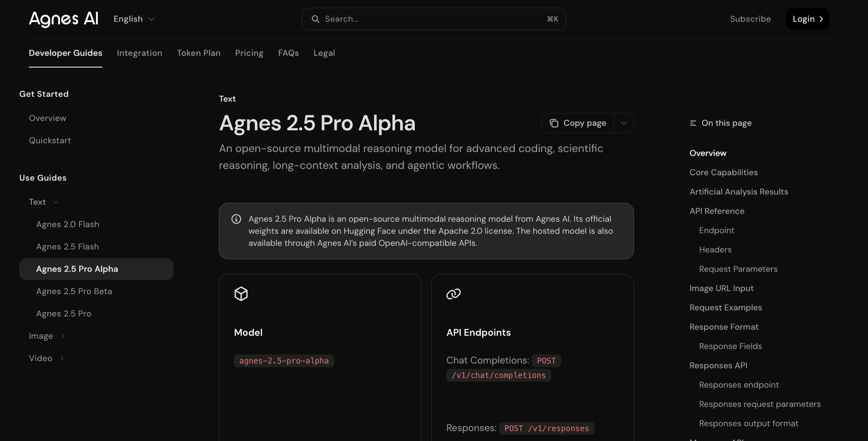Click the cube icon on Model card
The height and width of the screenshot is (441, 868).
[241, 294]
